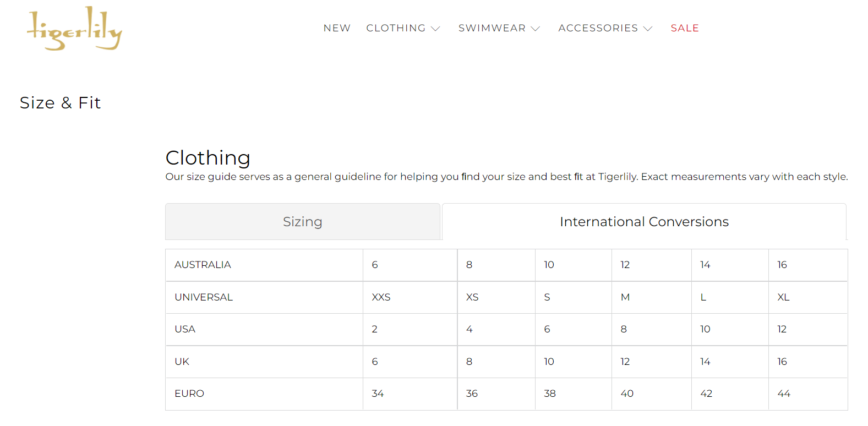Click the EURO row label

coord(189,394)
